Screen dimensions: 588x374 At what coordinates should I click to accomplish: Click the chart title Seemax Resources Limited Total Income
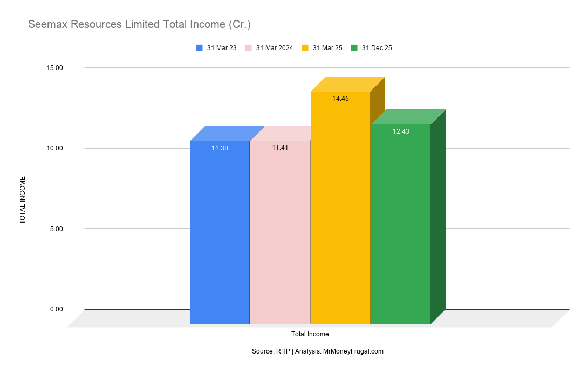140,24
